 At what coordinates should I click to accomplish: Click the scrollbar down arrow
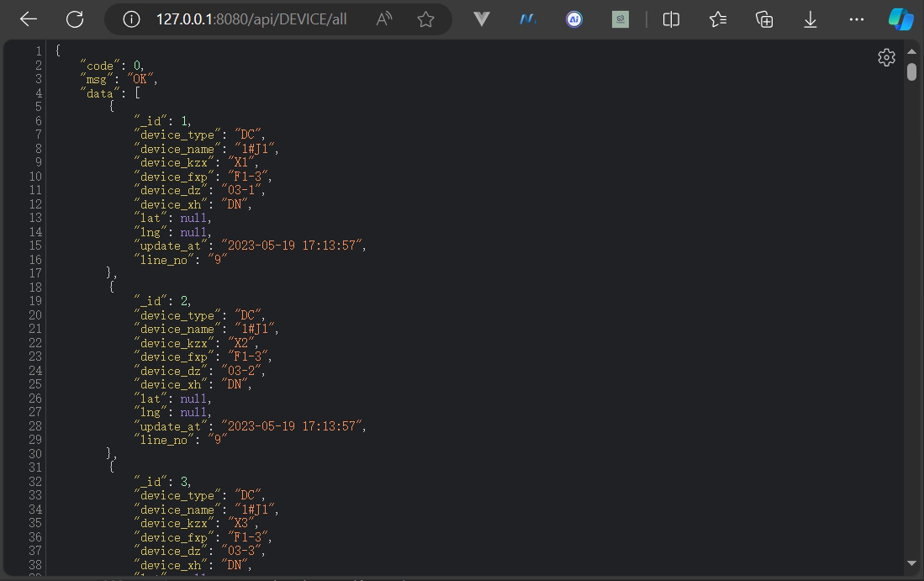[911, 563]
